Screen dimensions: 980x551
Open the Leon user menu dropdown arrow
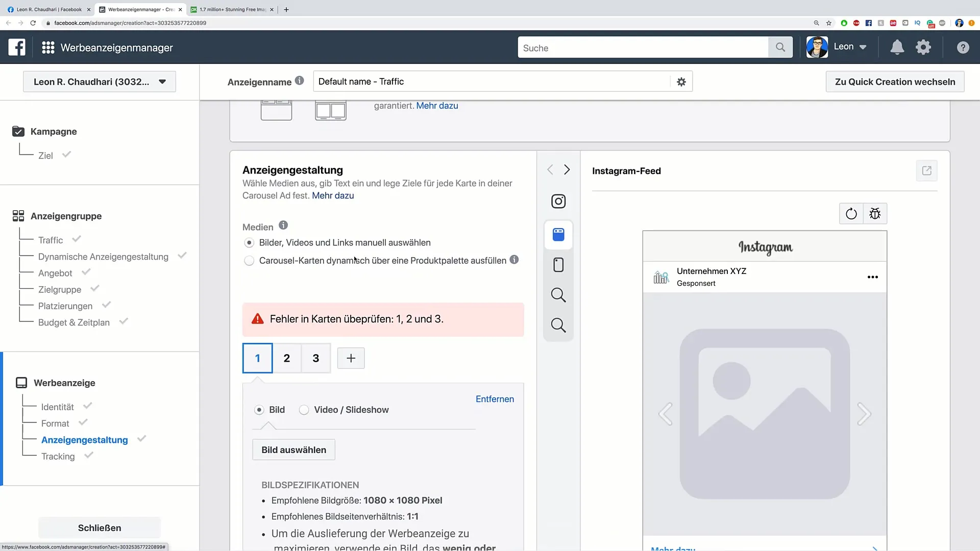[863, 47]
